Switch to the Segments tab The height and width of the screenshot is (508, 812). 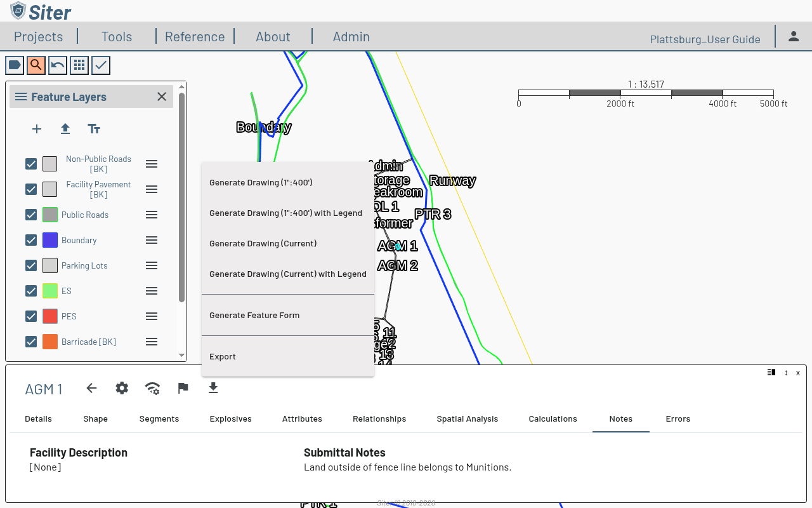point(159,418)
